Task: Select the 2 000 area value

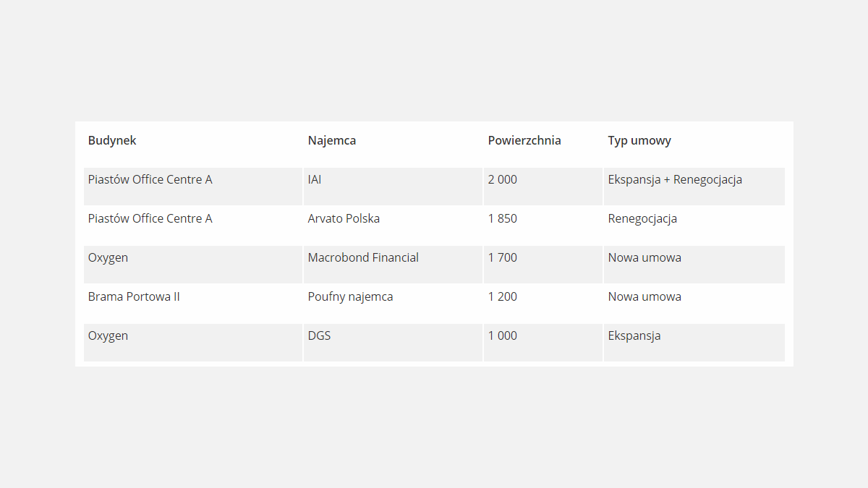Action: click(503, 179)
